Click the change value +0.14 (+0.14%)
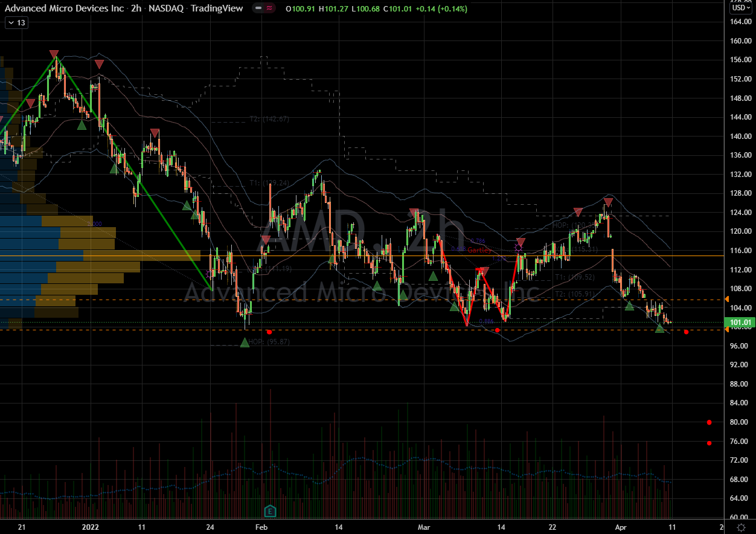 point(443,9)
